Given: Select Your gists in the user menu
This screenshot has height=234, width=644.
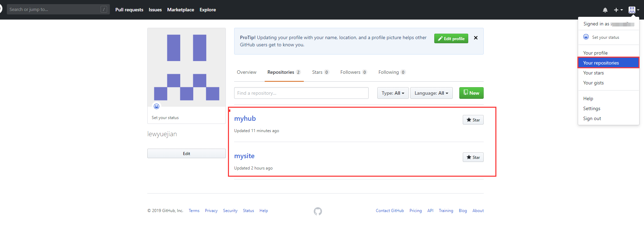Looking at the screenshot, I should (x=608, y=83).
